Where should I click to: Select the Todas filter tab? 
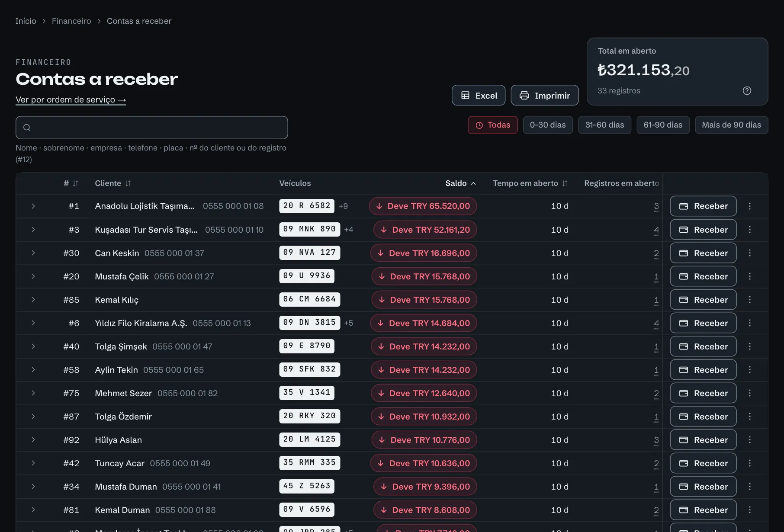click(x=493, y=125)
